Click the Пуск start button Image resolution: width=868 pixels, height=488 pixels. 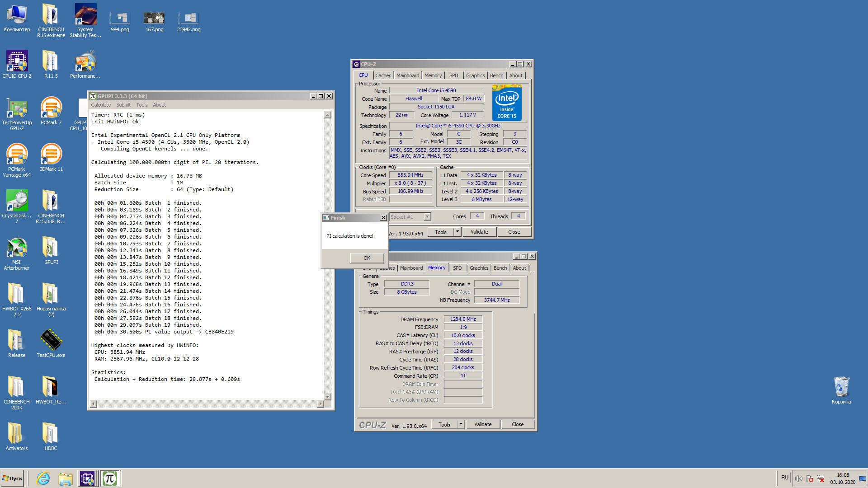13,479
